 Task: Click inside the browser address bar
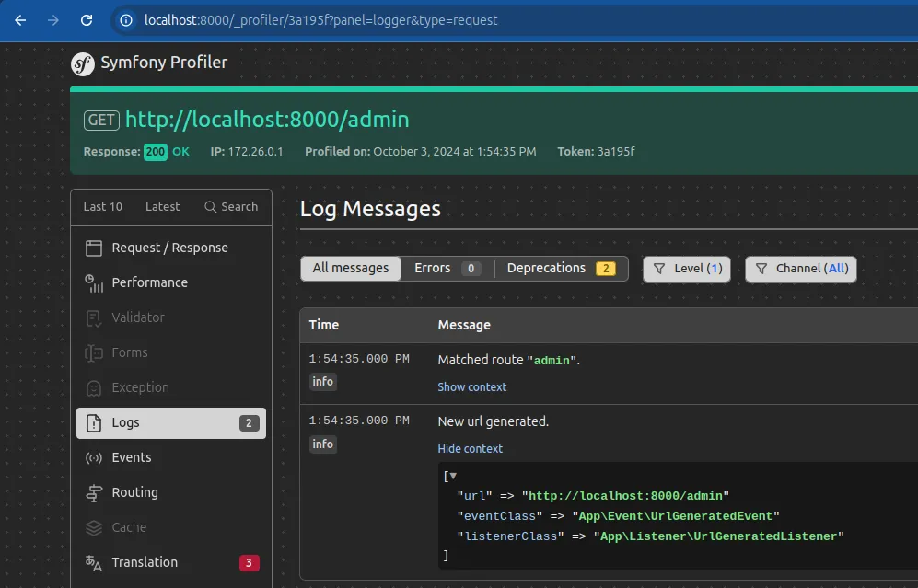(322, 19)
